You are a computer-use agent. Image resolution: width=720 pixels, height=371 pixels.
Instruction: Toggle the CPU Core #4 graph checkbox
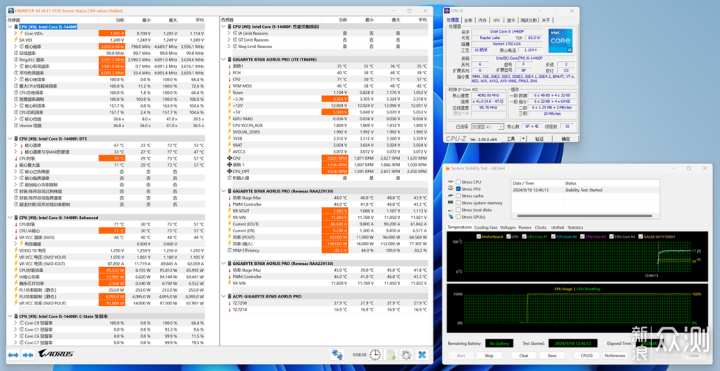612,236
